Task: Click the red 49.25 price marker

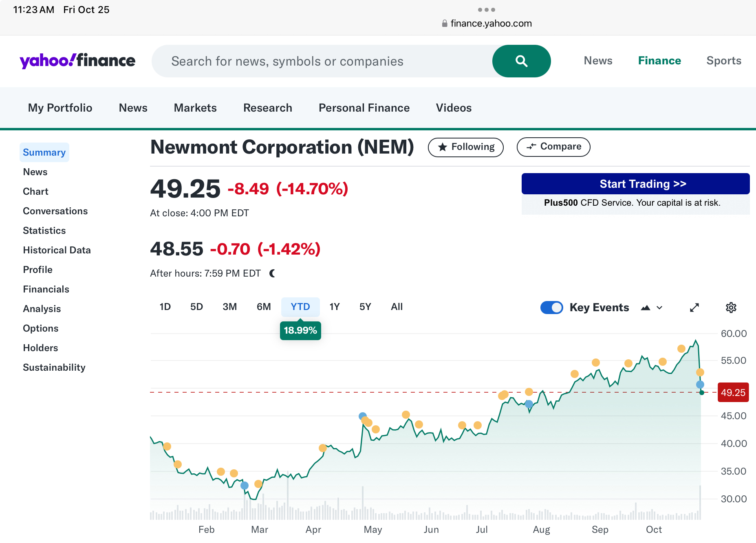Action: 733,393
